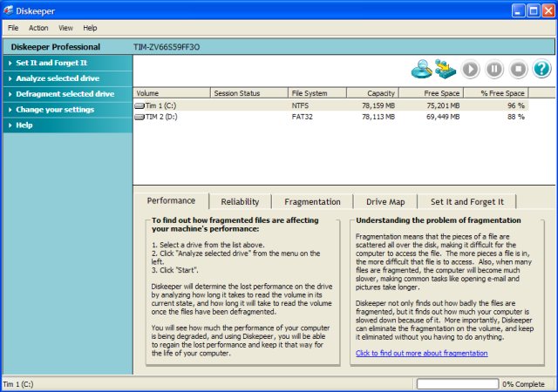Maximize the Diskeeper window
Viewport: 558px width, 392px height.
pos(534,10)
